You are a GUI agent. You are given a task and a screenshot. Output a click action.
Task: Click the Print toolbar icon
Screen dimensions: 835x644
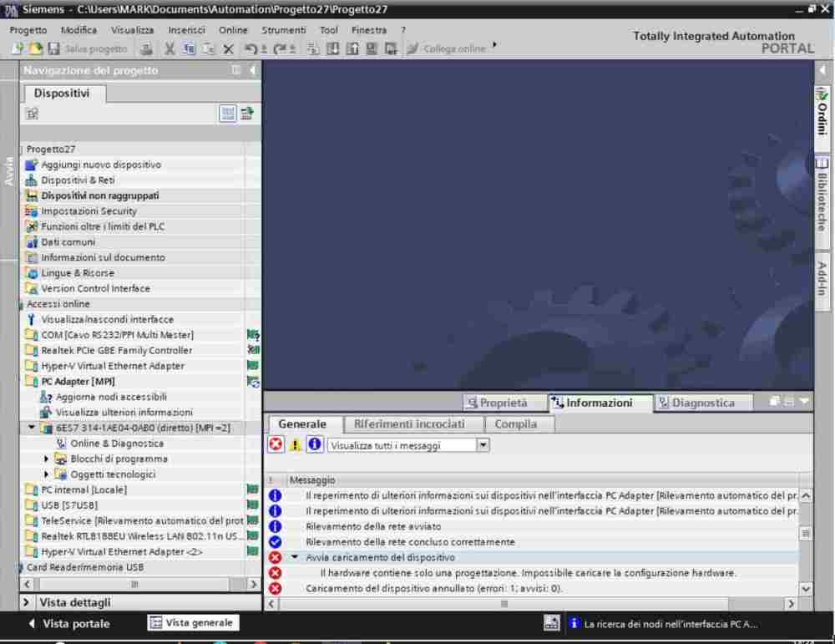pyautogui.click(x=146, y=49)
